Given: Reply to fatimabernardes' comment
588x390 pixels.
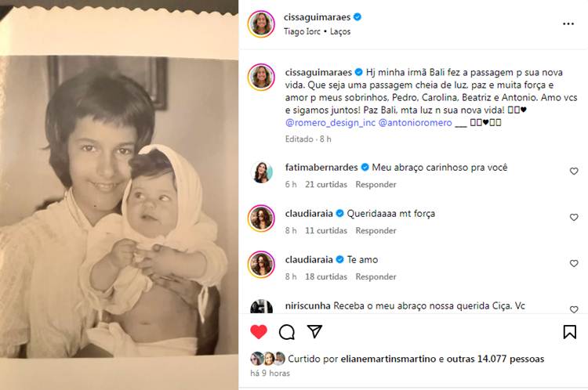Looking at the screenshot, I should click(376, 185).
